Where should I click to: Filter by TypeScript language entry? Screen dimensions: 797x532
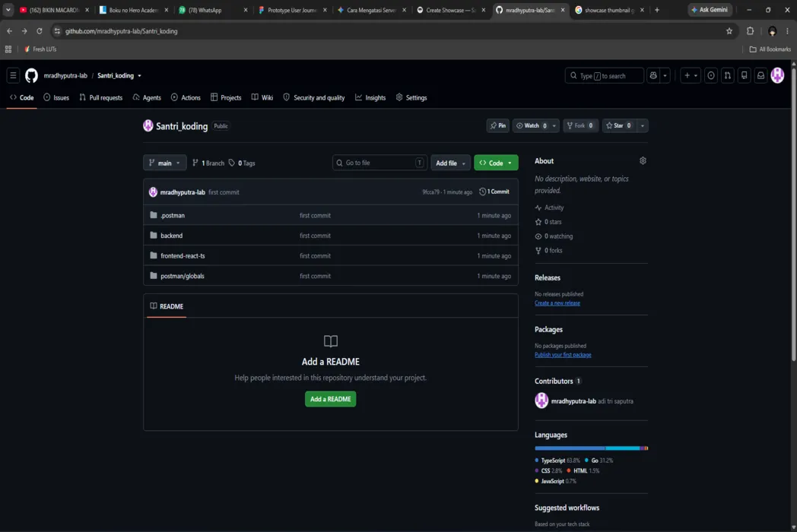[x=557, y=461]
